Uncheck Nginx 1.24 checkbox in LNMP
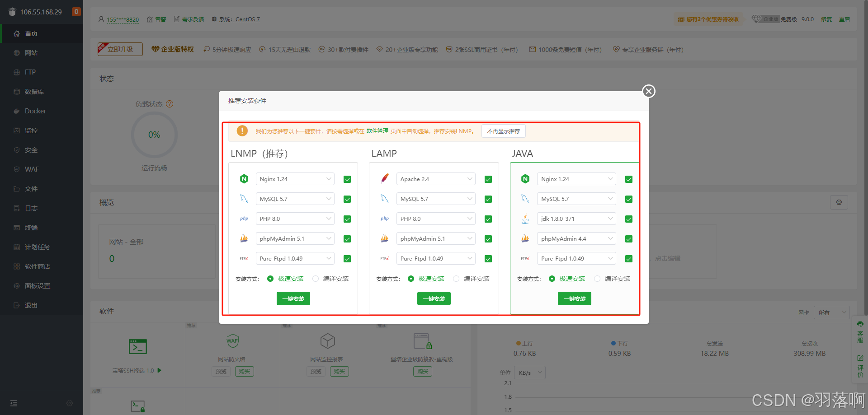This screenshot has width=868, height=415. point(347,179)
